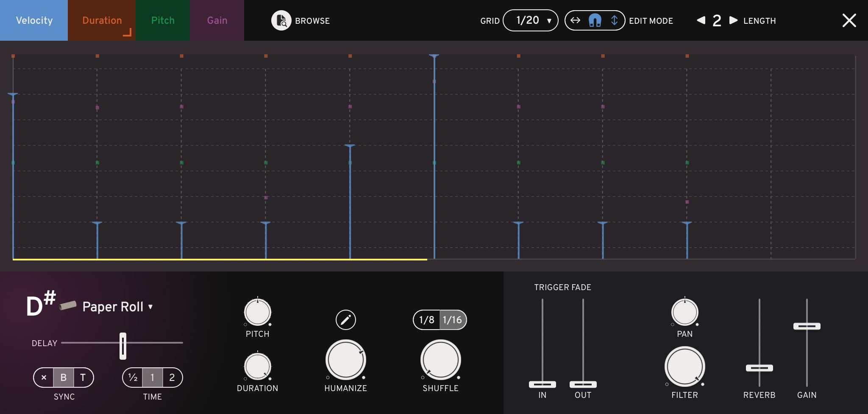Close the editor with the X icon
Screen dimensions: 868x414
click(849, 20)
